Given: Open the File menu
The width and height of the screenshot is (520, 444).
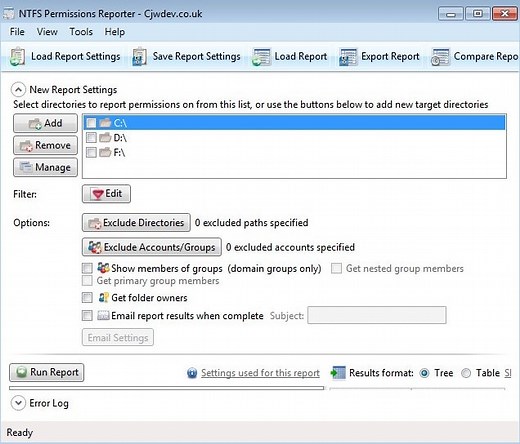Looking at the screenshot, I should click(x=17, y=32).
